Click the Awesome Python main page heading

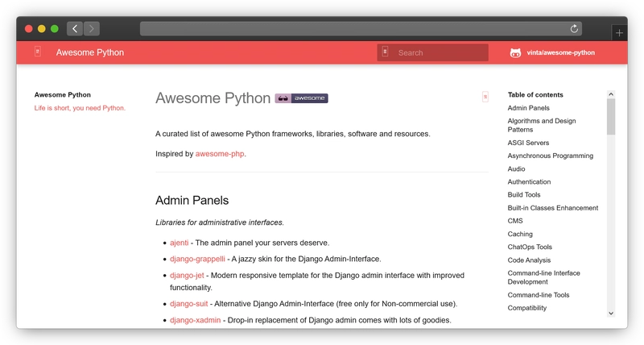(x=213, y=98)
